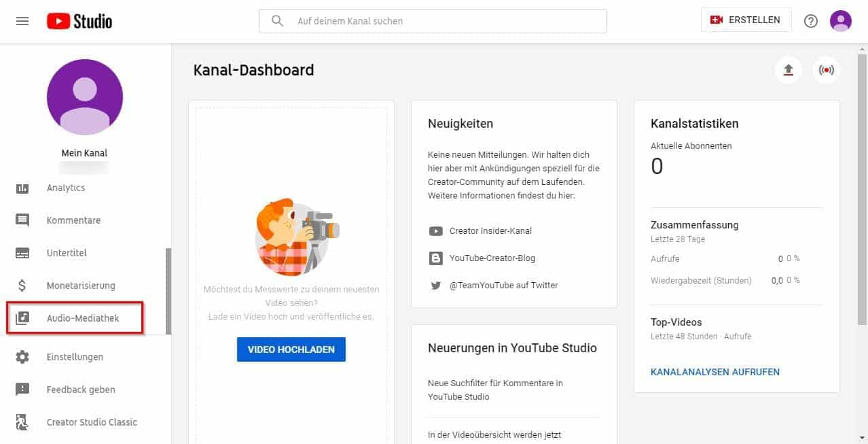Screen dimensions: 868x444
Task: Click the Audio-Mediathek music library icon
Action: click(x=22, y=318)
